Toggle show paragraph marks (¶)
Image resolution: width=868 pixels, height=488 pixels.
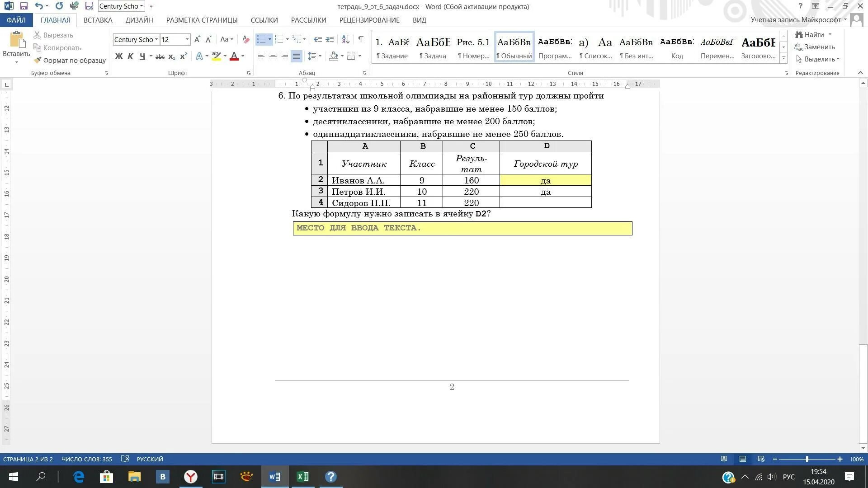tap(360, 40)
